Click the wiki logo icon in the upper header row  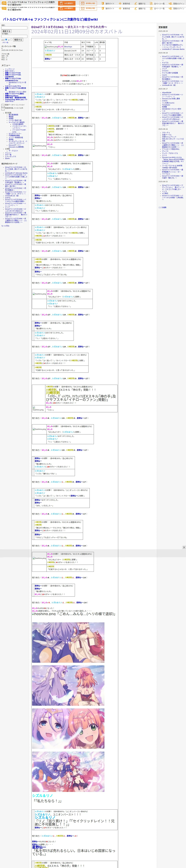coord(4,3)
